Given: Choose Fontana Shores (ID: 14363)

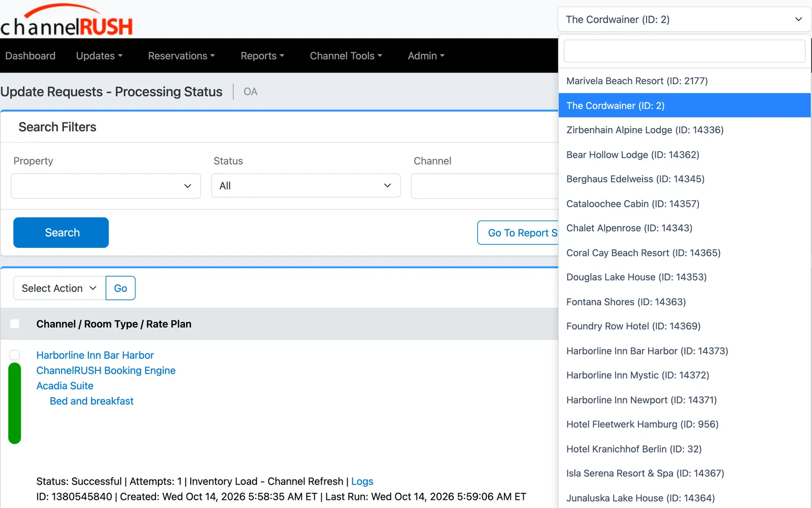Looking at the screenshot, I should tap(684, 302).
